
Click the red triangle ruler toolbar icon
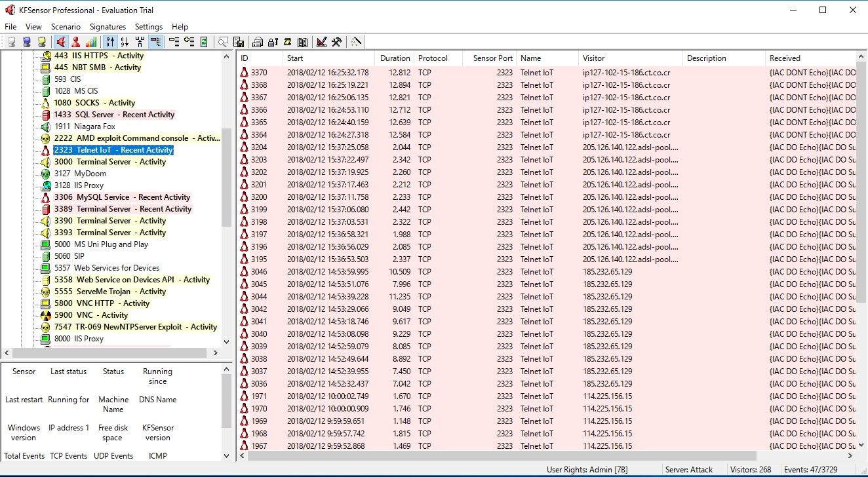321,42
